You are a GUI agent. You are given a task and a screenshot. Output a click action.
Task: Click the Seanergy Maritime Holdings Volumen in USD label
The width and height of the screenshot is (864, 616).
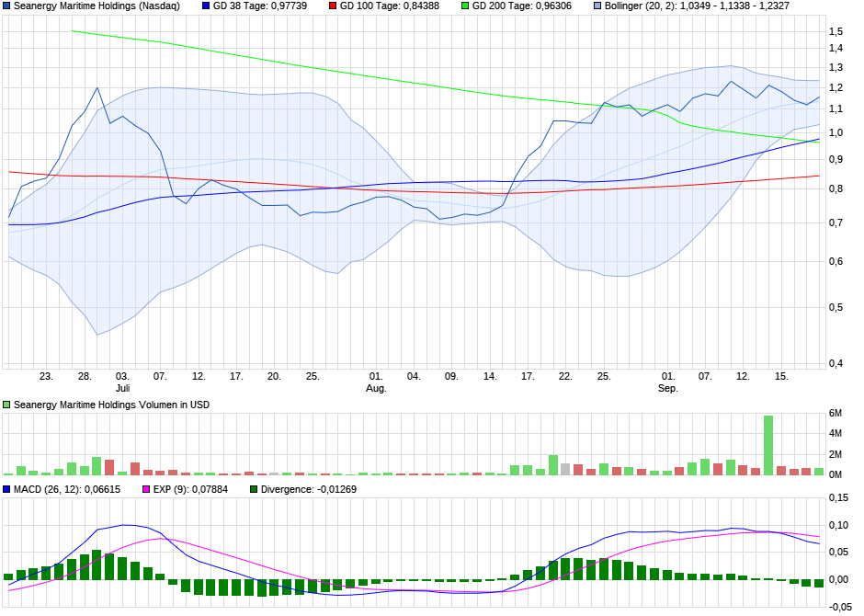115,404
